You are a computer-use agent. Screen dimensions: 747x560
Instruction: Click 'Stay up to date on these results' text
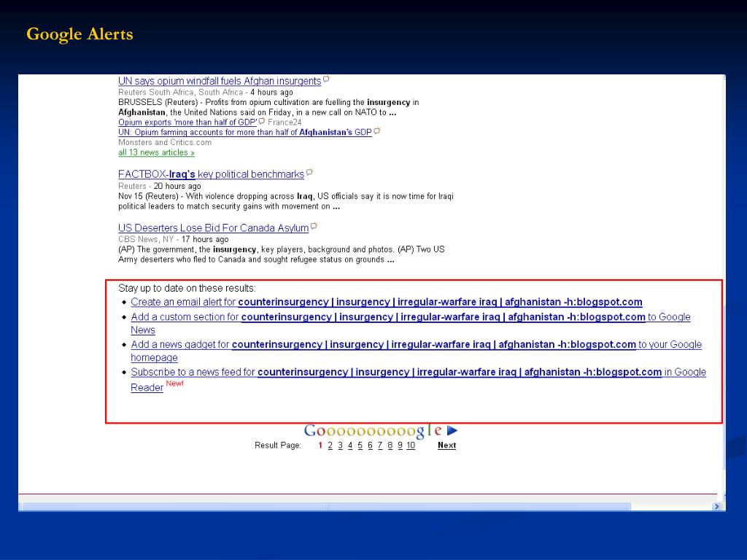tap(187, 288)
